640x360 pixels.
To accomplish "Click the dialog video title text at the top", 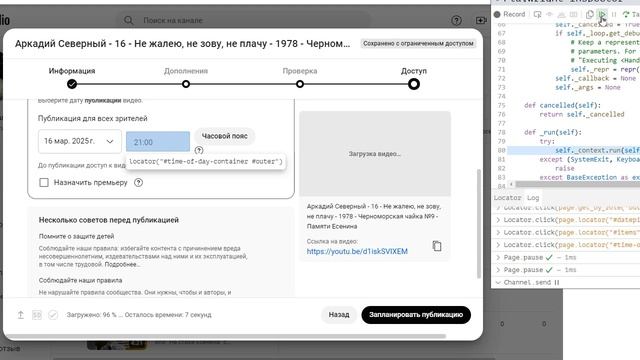I will click(x=182, y=43).
